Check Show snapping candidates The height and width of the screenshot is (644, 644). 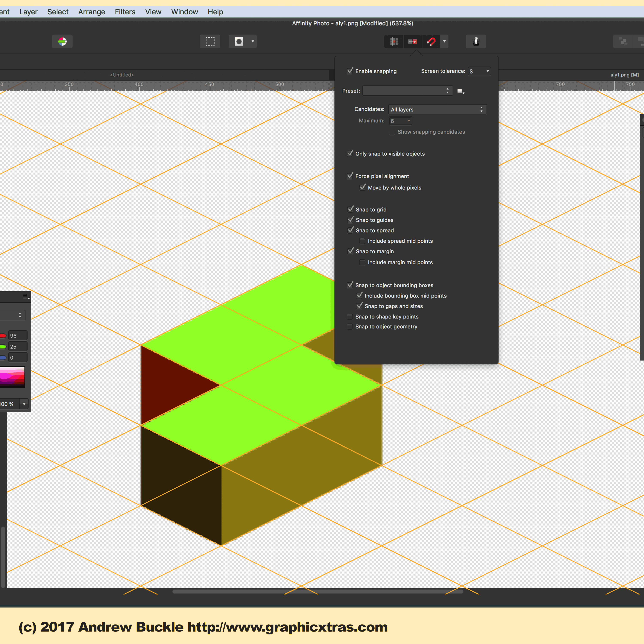tap(392, 132)
